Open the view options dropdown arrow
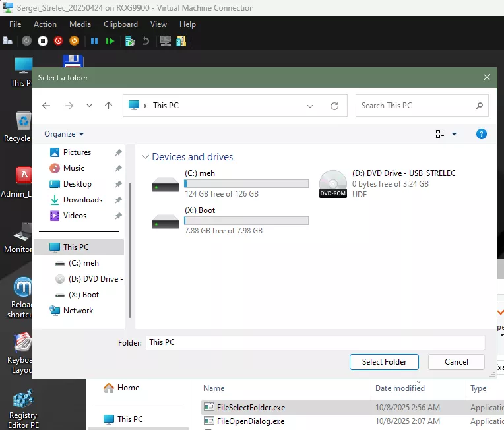The width and height of the screenshot is (504, 430). [455, 134]
